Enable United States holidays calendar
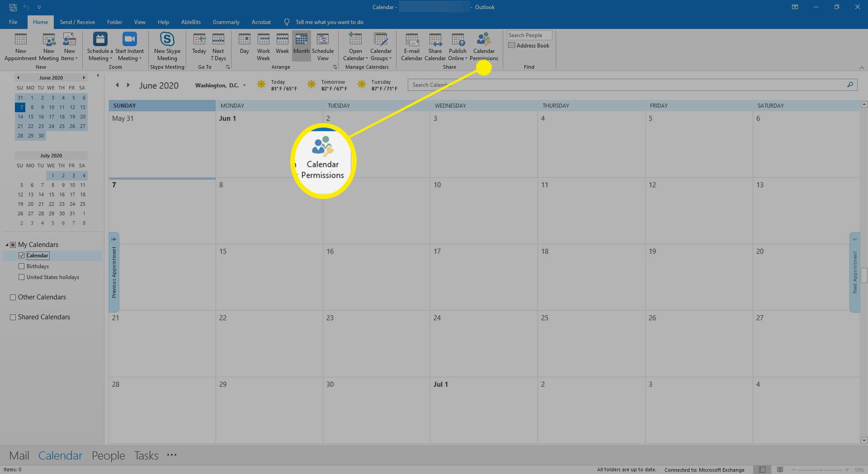The image size is (868, 474). (21, 277)
